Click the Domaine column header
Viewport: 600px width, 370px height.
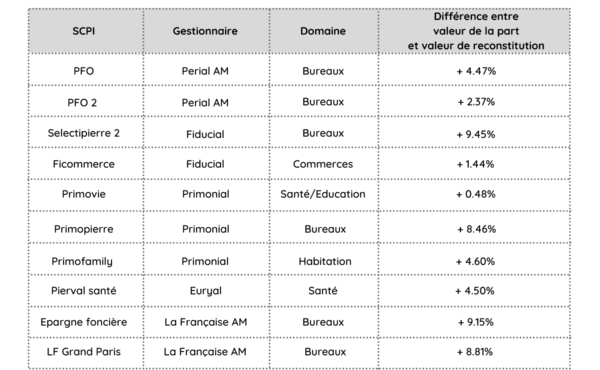pos(323,31)
